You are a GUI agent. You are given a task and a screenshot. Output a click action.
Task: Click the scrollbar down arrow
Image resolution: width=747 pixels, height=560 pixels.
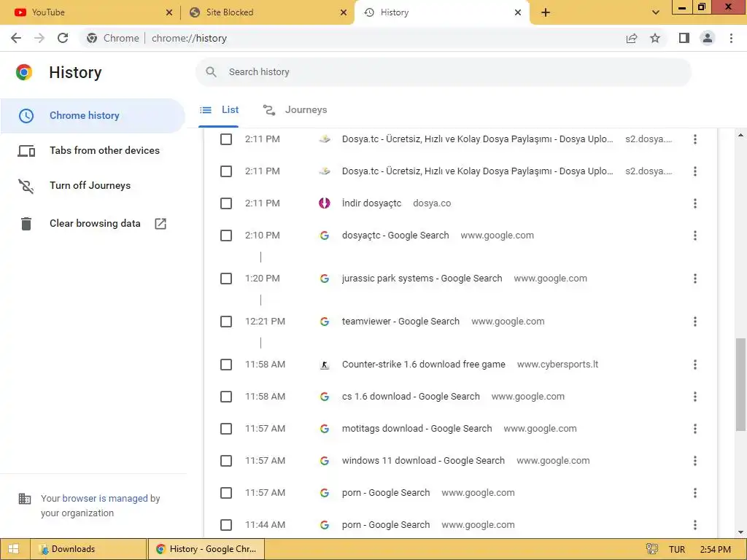coord(740,532)
